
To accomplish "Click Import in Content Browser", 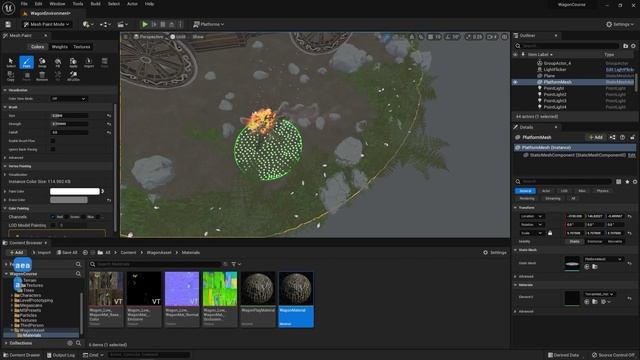I will [x=41, y=253].
